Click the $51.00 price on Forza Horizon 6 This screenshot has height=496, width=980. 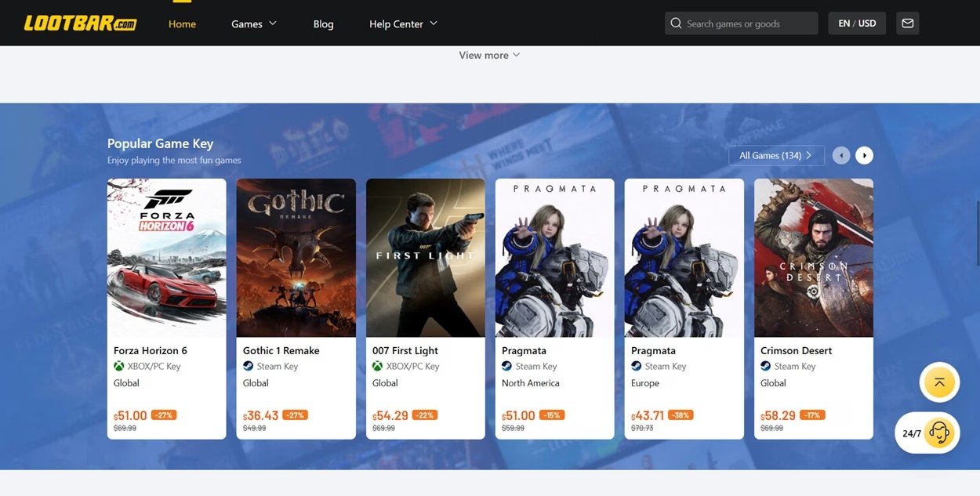tap(130, 415)
